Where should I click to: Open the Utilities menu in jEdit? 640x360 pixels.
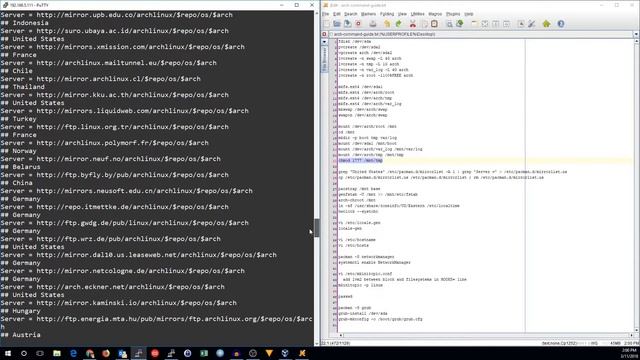[x=417, y=14]
